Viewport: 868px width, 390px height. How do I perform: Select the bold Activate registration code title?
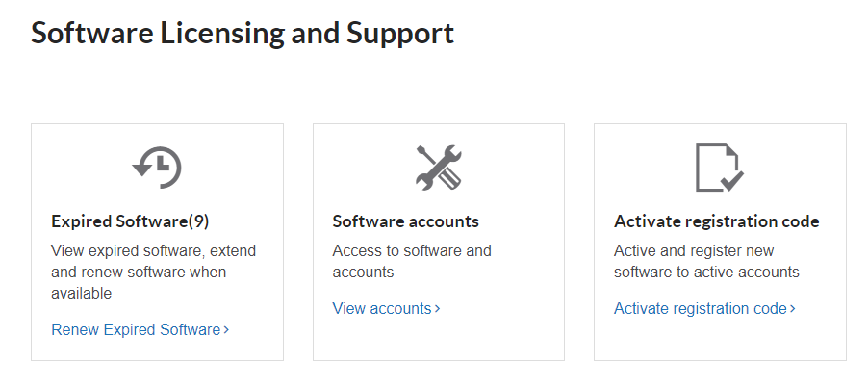tap(716, 221)
